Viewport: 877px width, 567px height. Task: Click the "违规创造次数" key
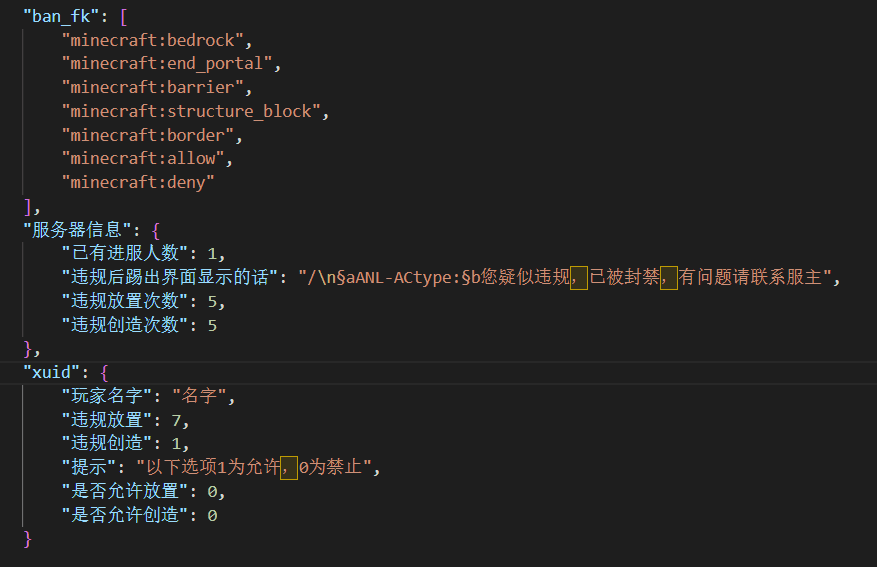(124, 325)
